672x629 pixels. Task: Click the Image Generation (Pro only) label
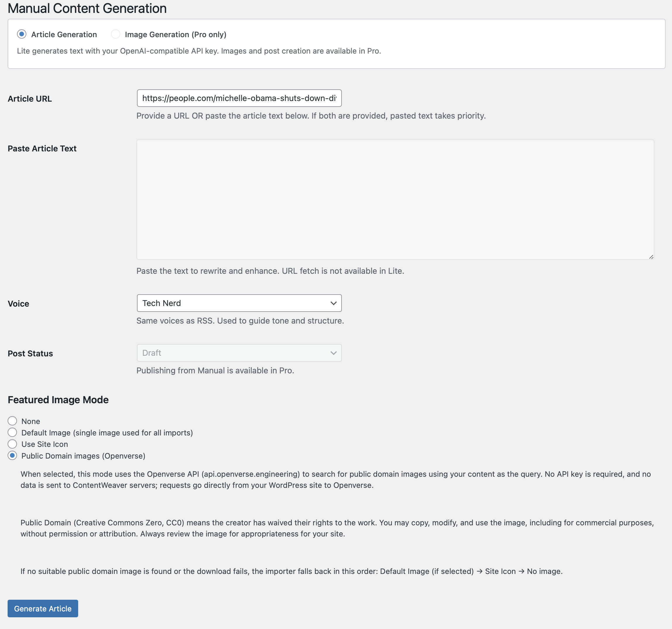click(x=175, y=35)
